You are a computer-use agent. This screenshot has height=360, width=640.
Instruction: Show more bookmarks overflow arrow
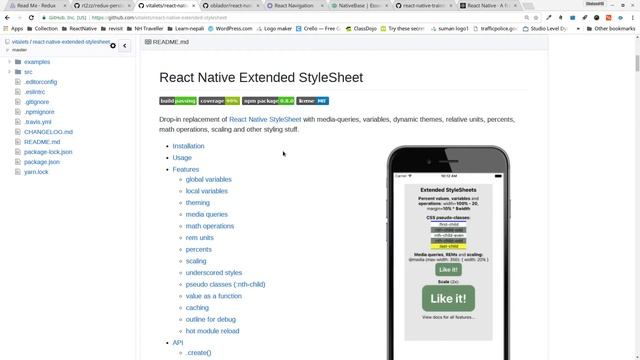pyautogui.click(x=578, y=29)
